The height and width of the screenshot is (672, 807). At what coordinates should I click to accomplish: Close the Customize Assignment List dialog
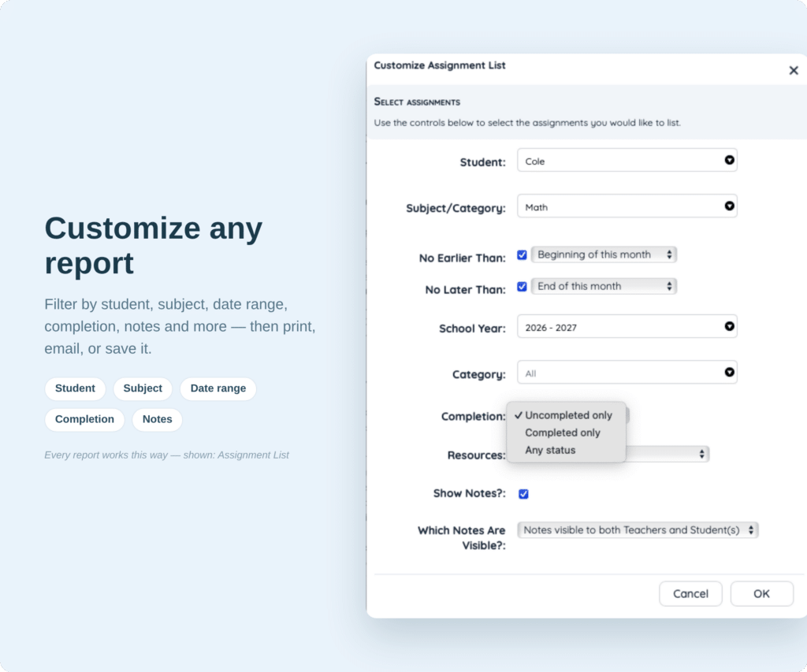click(793, 70)
